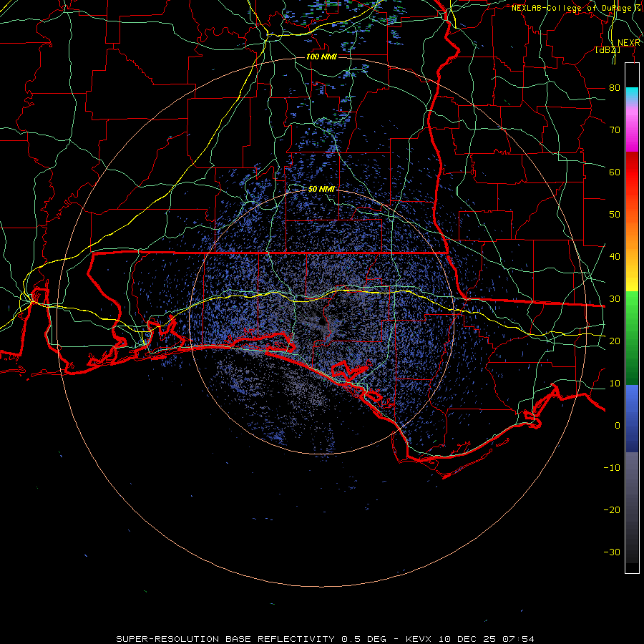Select the 30 value on the dBZ scale

tap(615, 299)
